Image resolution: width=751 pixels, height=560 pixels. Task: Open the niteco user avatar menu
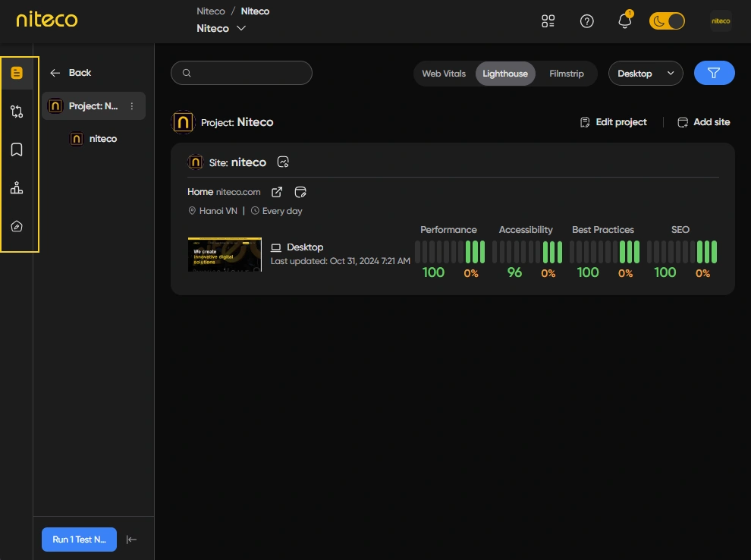pos(721,21)
